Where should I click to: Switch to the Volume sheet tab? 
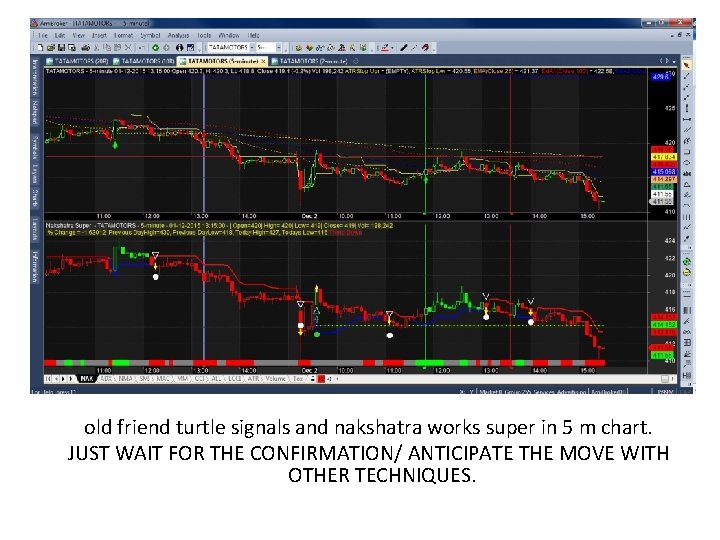point(275,379)
